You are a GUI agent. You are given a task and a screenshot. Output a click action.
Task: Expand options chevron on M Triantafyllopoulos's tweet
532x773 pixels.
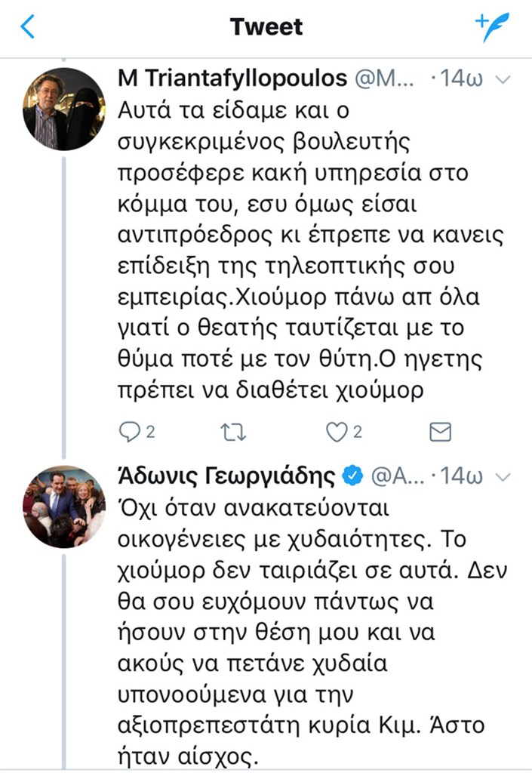tap(506, 79)
